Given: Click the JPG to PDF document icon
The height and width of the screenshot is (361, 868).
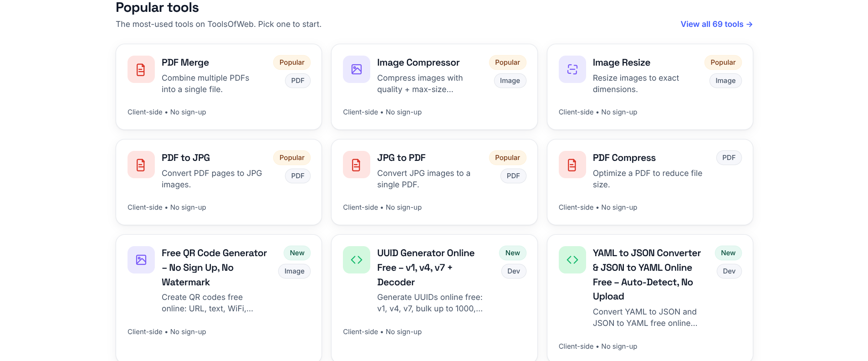Looking at the screenshot, I should pos(357,165).
